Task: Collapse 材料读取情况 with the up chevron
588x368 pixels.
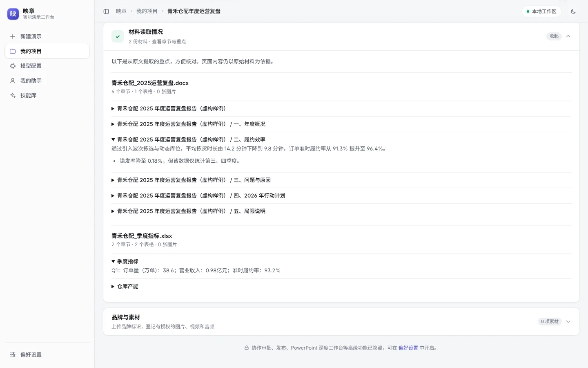Action: point(568,36)
